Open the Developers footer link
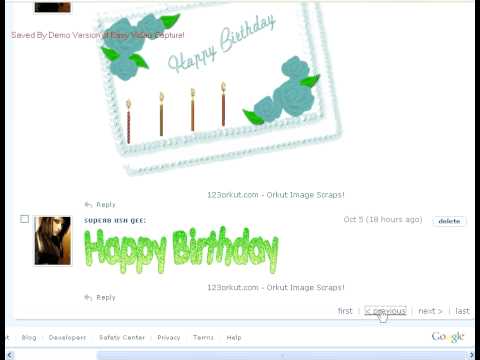 tap(67, 337)
